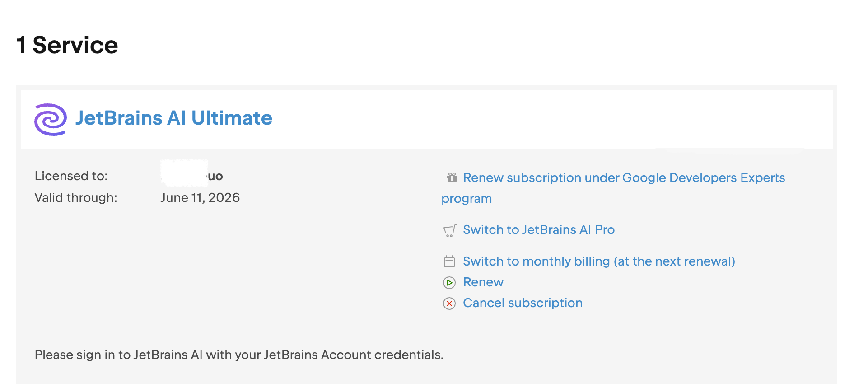Choose Cancel subscription

pos(523,303)
